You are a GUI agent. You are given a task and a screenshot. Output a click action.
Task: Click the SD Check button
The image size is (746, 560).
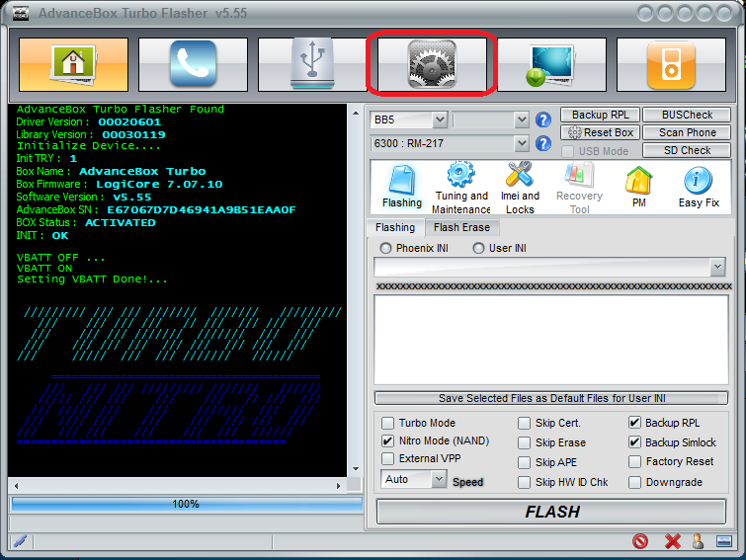tap(687, 150)
